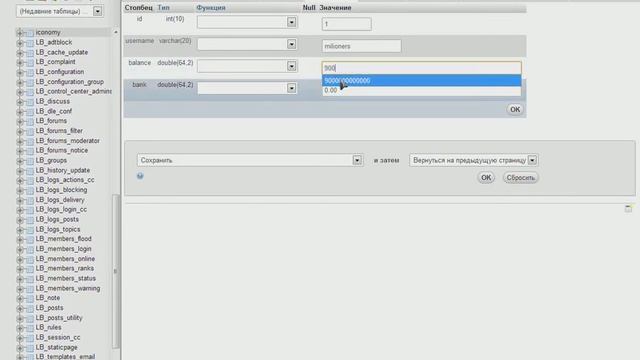Image resolution: width=640 pixels, height=360 pixels.
Task: Click the blue help icon below Сохранить
Action: coord(140,176)
